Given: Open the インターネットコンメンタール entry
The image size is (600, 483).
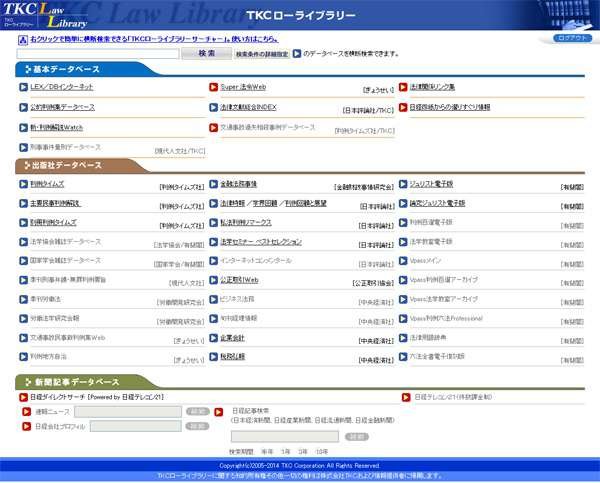Looking at the screenshot, I should [256, 261].
